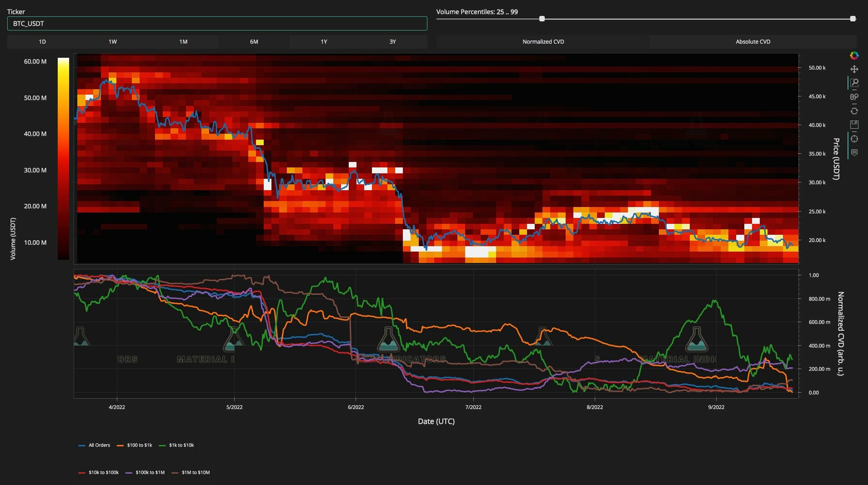Switch to the 1D timeframe

pyautogui.click(x=42, y=42)
